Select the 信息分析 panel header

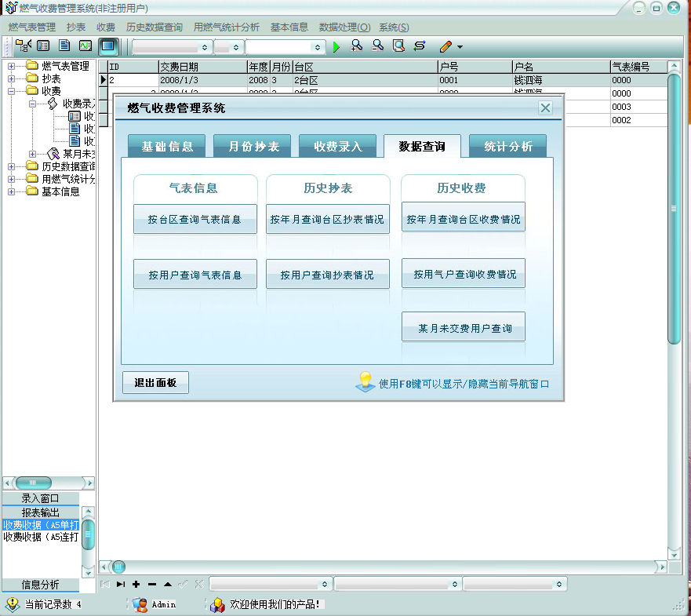tap(41, 585)
